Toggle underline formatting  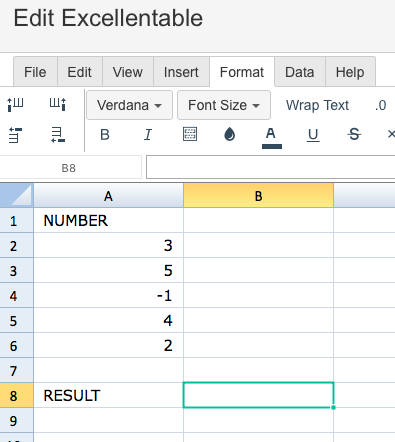click(313, 135)
